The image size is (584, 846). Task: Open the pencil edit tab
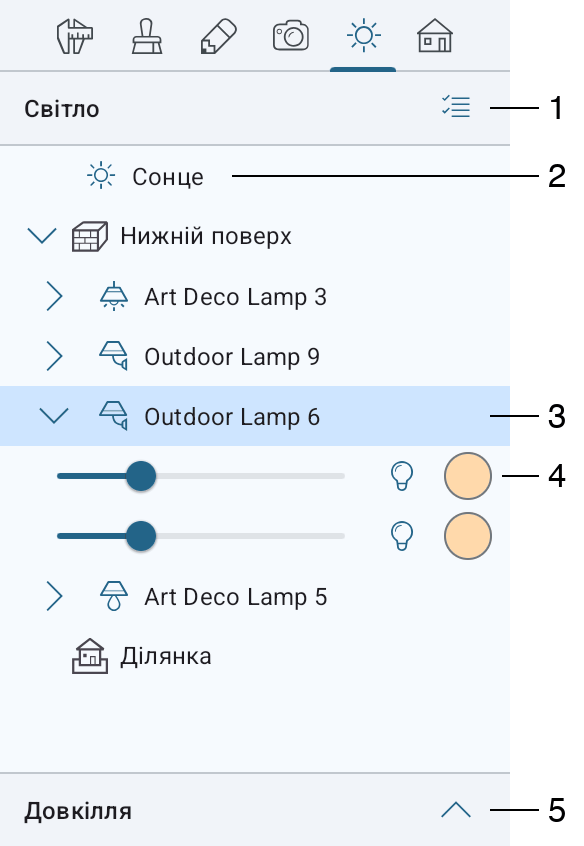pyautogui.click(x=219, y=36)
